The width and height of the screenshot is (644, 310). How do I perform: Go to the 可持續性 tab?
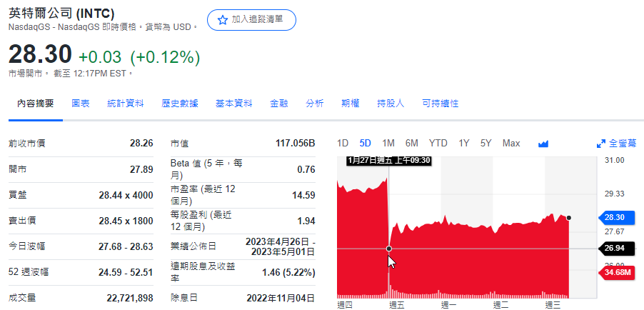(x=441, y=104)
